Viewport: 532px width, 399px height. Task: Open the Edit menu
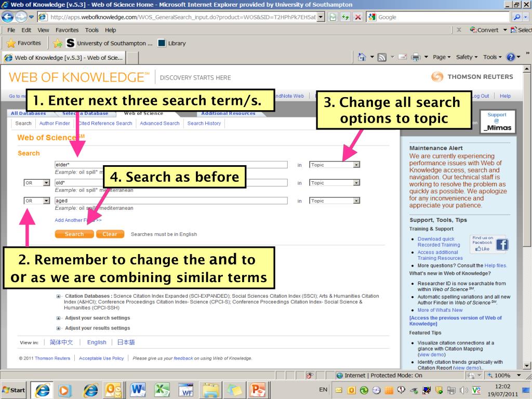pyautogui.click(x=26, y=30)
